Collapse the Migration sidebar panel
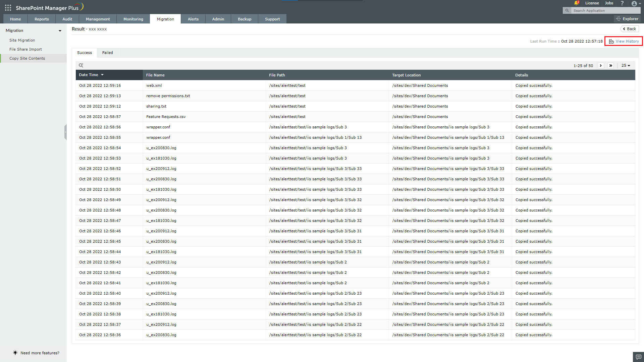644x362 pixels. tap(60, 31)
